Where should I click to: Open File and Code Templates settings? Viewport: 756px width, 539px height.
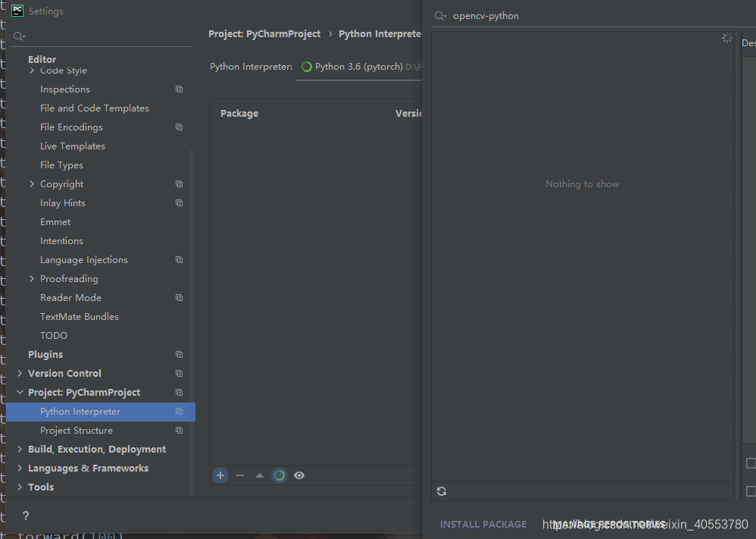95,108
